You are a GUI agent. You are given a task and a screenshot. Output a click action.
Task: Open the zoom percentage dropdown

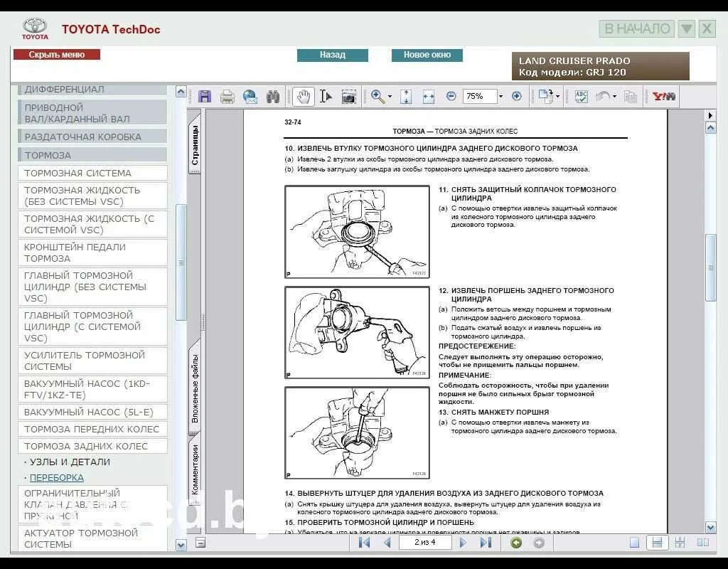click(x=500, y=97)
